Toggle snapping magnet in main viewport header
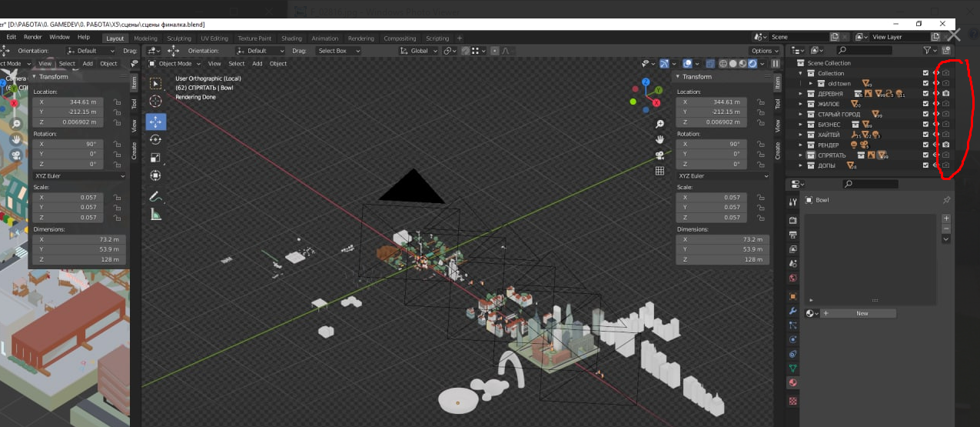 466,51
